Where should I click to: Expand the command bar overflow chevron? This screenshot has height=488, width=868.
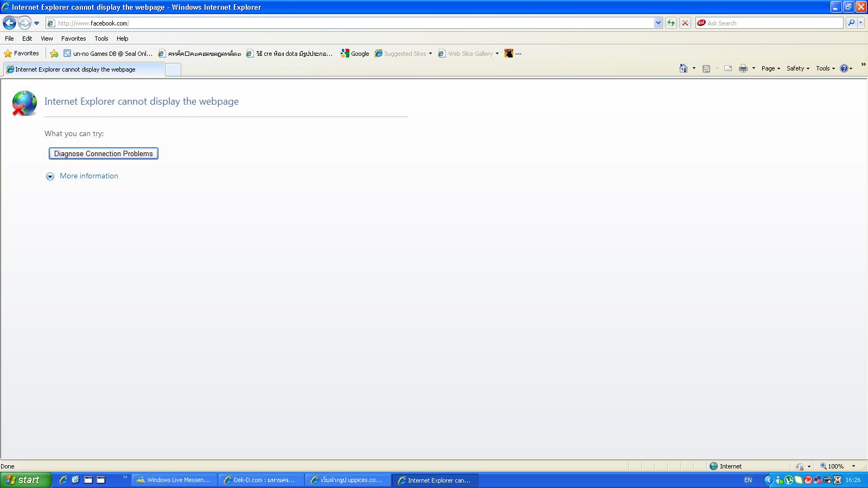pos(863,65)
